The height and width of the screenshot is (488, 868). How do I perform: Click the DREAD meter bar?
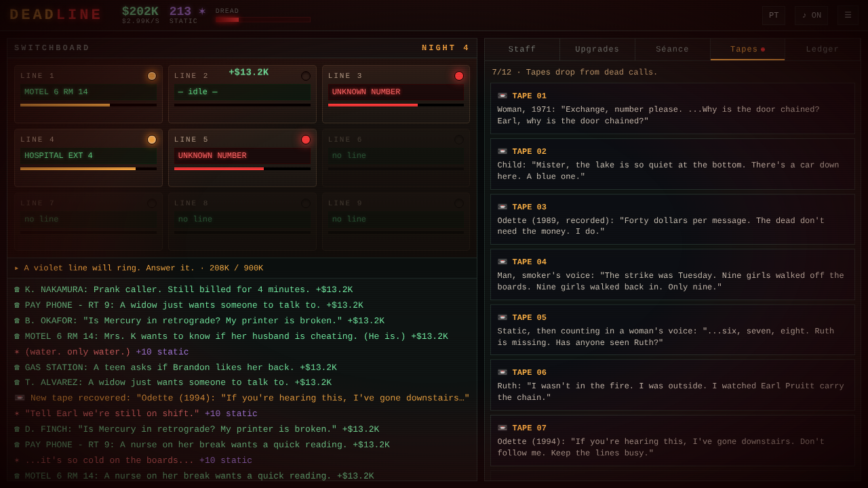click(x=263, y=20)
